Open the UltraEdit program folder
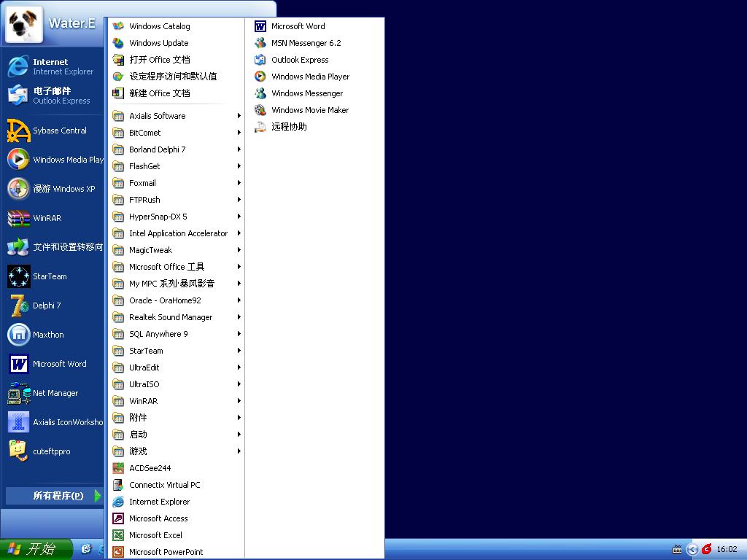The height and width of the screenshot is (560, 747). [x=177, y=367]
